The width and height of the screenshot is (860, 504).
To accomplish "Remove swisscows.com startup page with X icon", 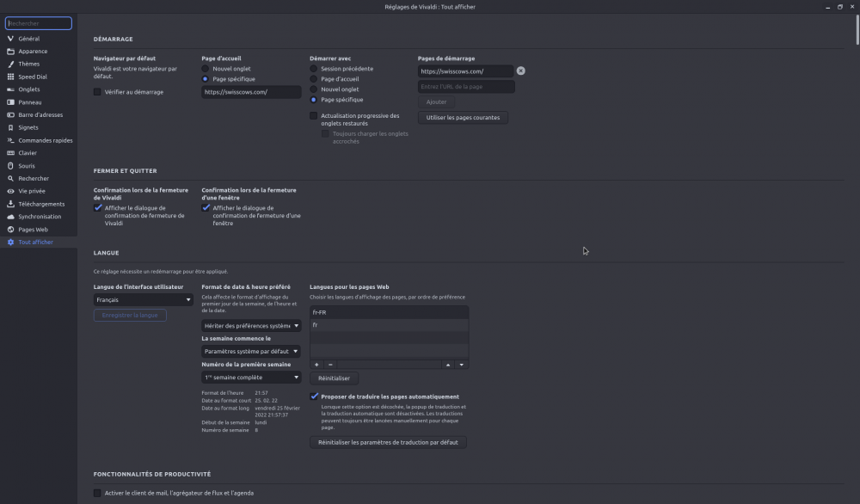I will (520, 71).
